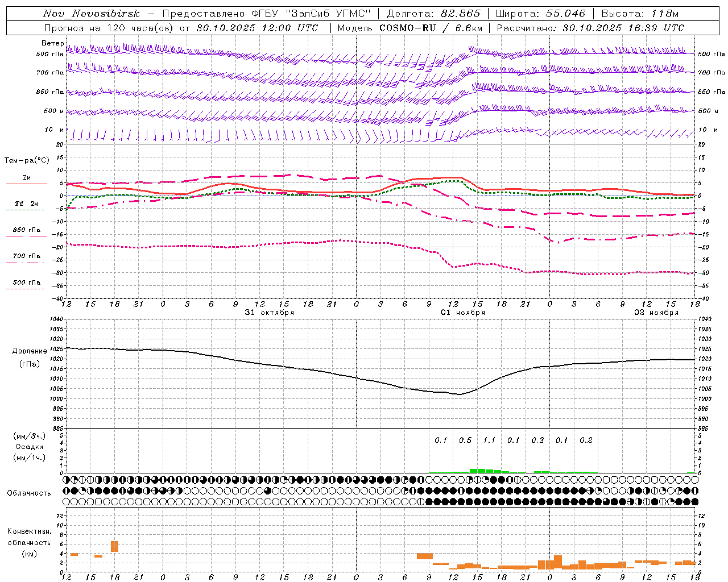Click the date label "02 ноября"

[656, 313]
